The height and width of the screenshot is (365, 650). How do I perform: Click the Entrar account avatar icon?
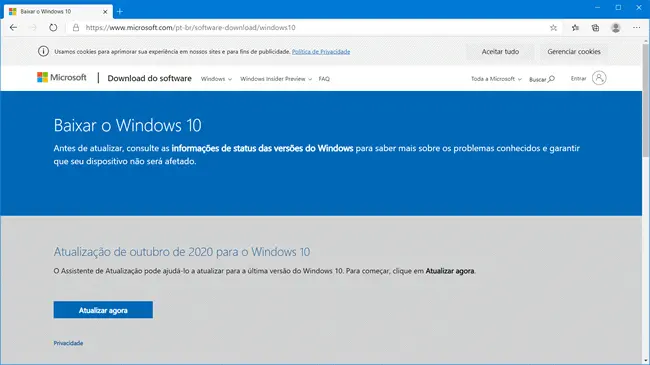[599, 78]
